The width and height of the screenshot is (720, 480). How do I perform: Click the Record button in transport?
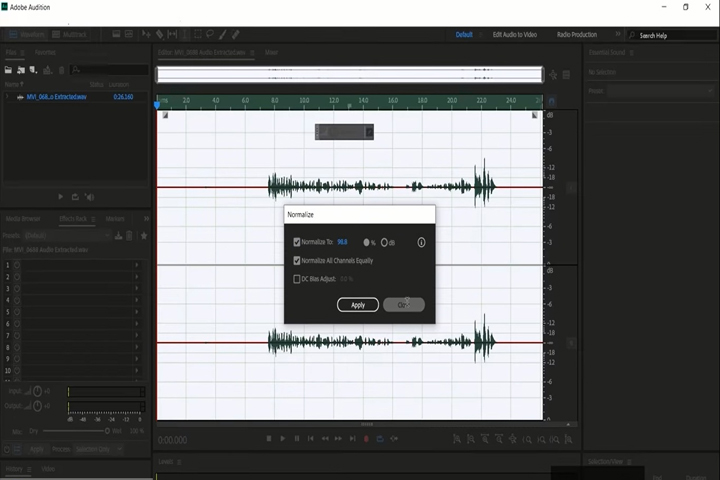point(366,439)
